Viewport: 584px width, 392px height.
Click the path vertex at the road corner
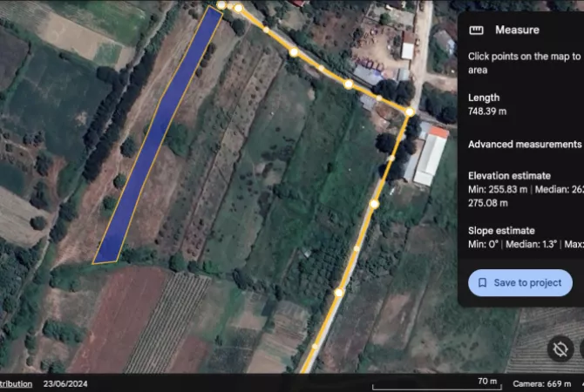tap(410, 112)
